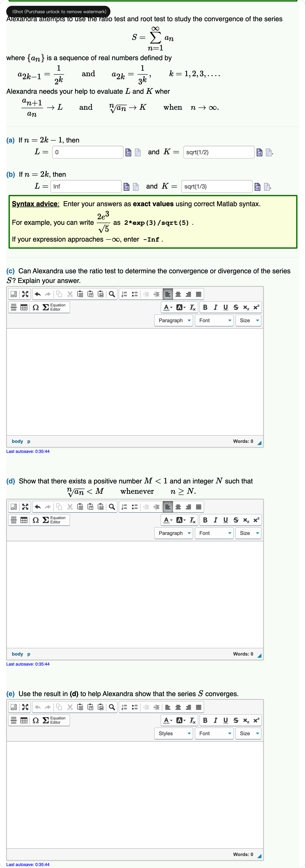Toggle bold in part (c) editor

pos(205,307)
